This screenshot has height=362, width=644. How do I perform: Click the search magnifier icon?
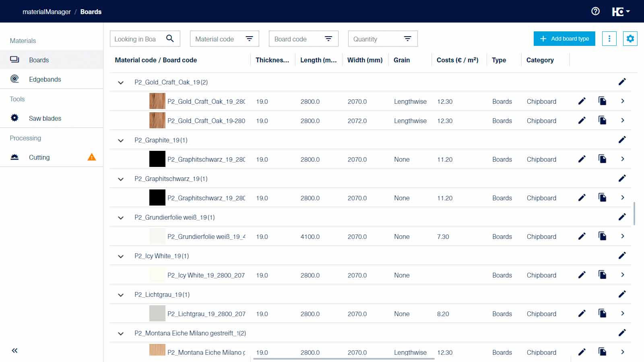(x=170, y=39)
